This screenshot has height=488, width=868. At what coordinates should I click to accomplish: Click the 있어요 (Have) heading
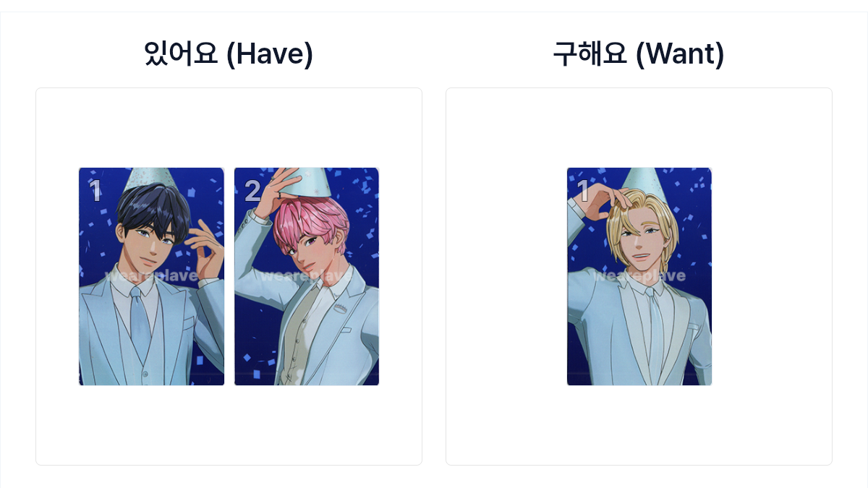[x=229, y=54]
